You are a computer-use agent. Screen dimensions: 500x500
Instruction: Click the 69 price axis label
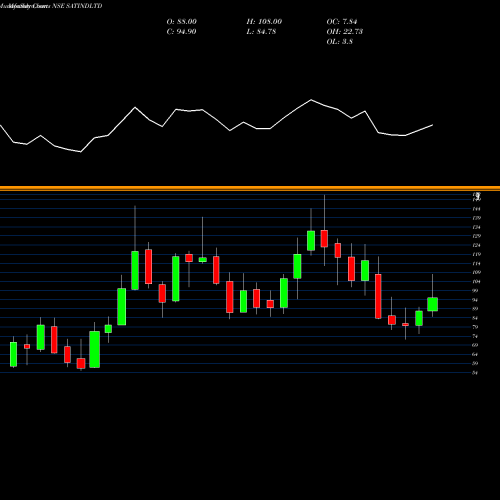point(475,345)
